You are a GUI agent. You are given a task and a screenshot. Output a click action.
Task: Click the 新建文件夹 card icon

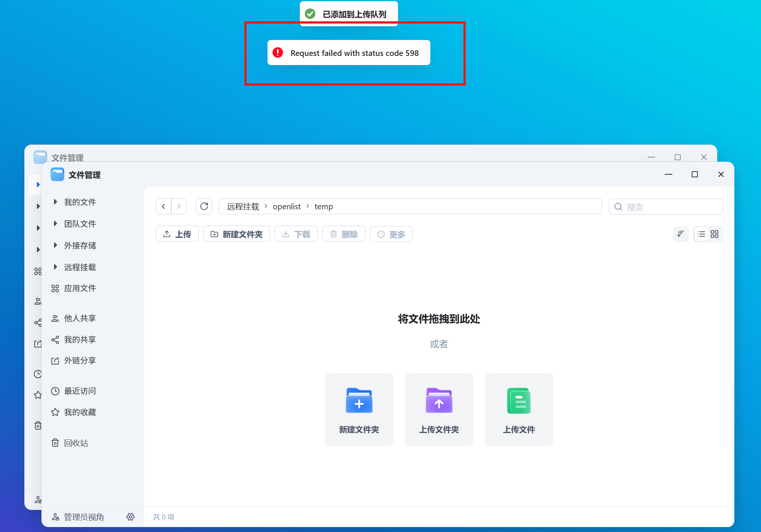coord(359,400)
